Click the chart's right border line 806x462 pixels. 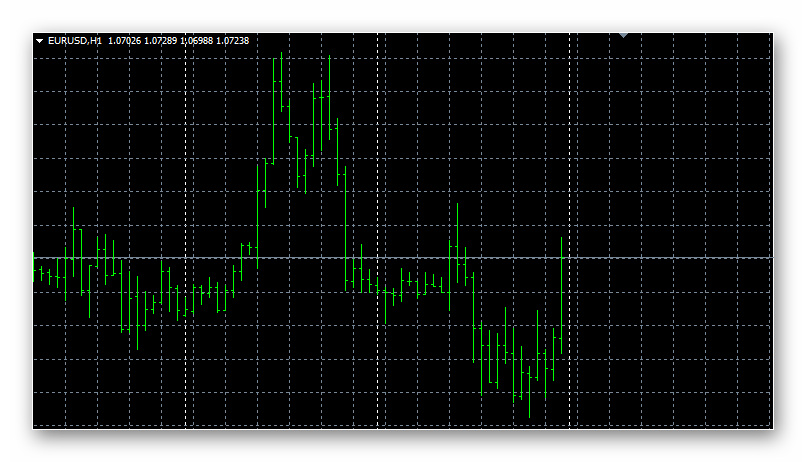click(x=773, y=230)
